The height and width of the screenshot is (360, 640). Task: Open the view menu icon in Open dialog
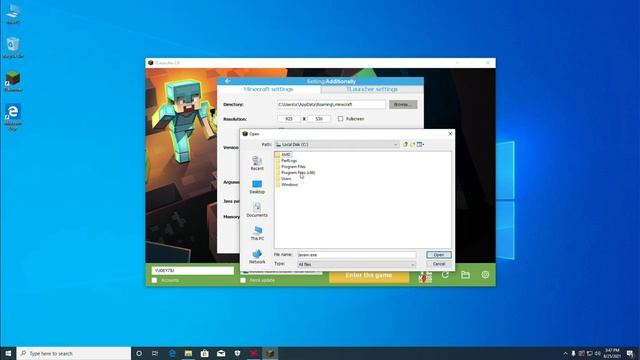[420, 144]
